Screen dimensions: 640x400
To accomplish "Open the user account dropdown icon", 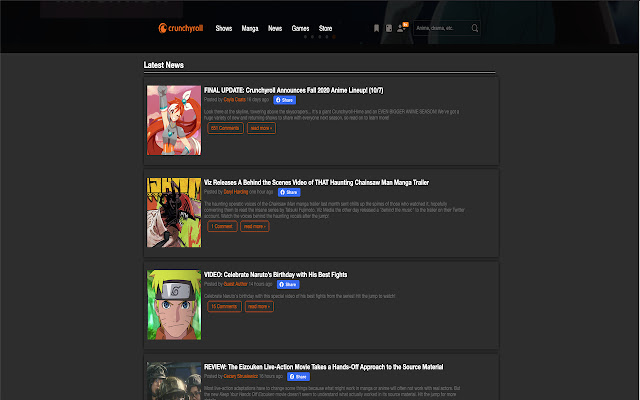I will tap(402, 28).
